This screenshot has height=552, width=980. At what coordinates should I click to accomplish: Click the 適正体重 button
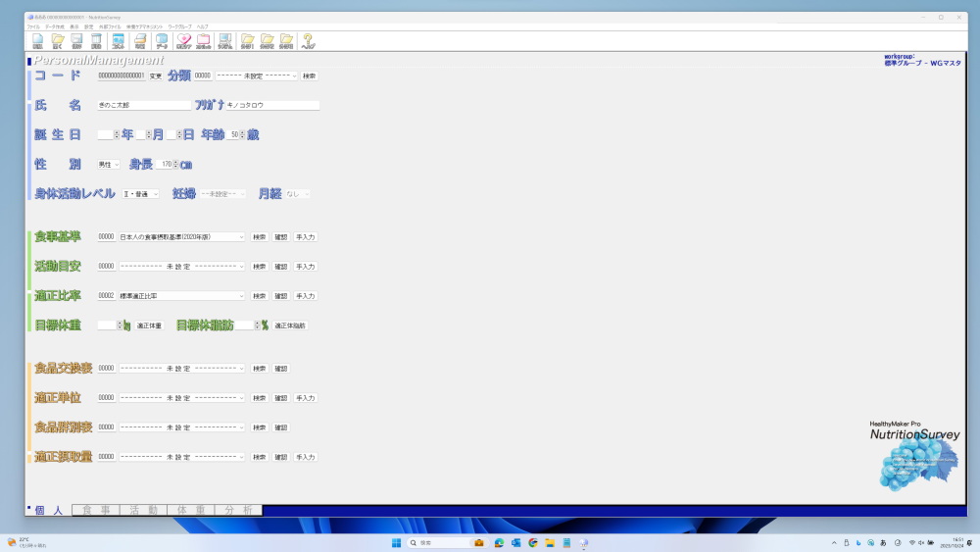pyautogui.click(x=149, y=326)
